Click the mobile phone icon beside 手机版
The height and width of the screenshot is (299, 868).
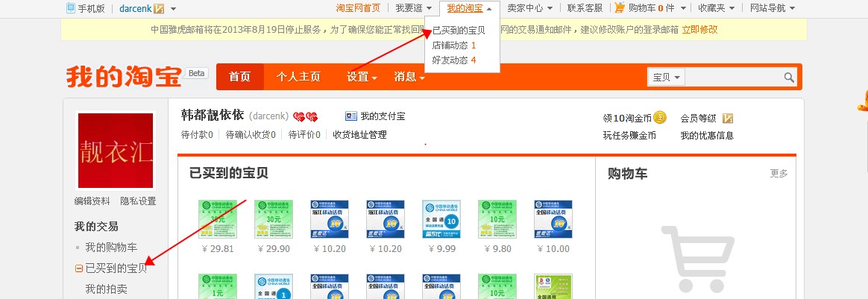pyautogui.click(x=70, y=8)
